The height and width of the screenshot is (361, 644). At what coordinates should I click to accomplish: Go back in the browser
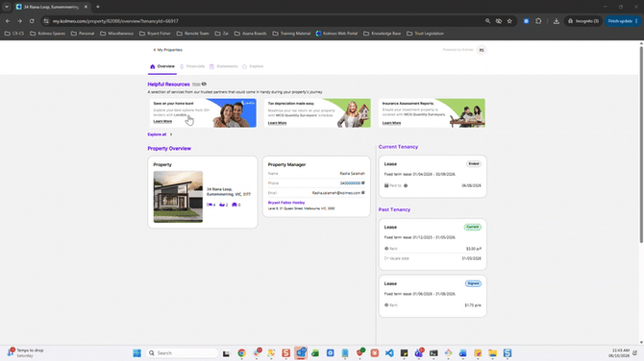tap(8, 21)
